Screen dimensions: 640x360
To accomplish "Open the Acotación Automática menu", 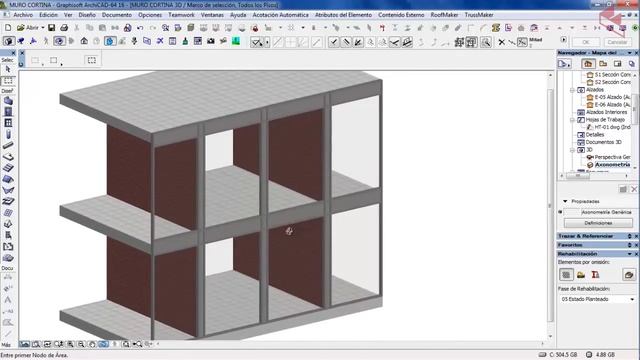I will click(x=280, y=15).
